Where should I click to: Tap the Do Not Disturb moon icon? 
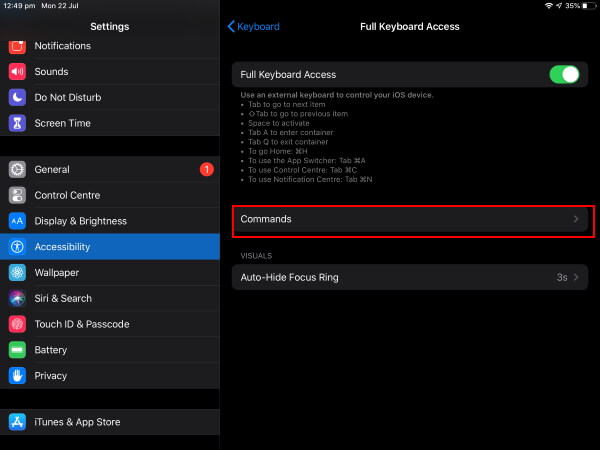17,97
